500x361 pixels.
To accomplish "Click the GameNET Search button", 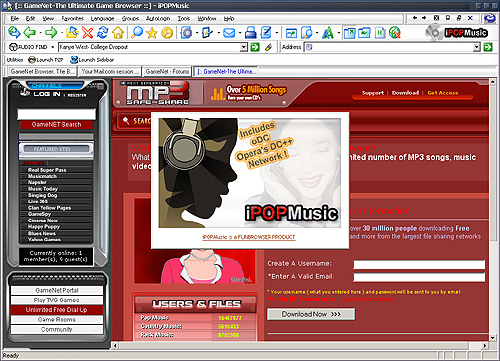I will (56, 124).
